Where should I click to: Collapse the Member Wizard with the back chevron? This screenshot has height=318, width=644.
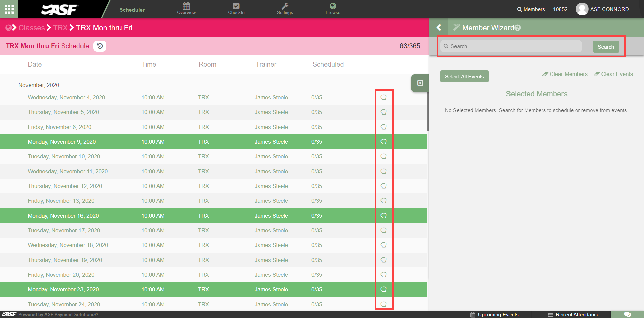tap(439, 28)
